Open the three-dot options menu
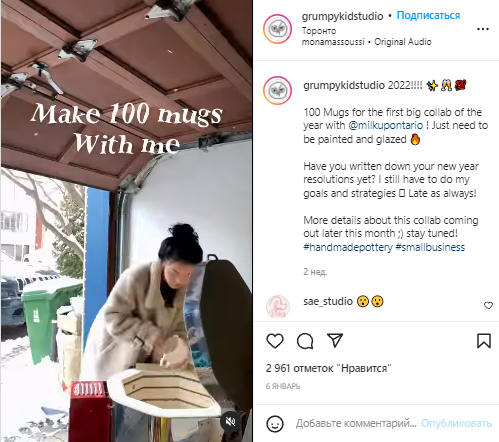This screenshot has width=499, height=442. tap(483, 29)
